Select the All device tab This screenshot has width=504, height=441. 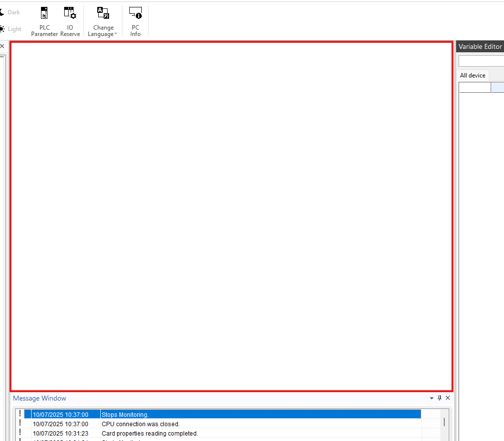point(472,75)
